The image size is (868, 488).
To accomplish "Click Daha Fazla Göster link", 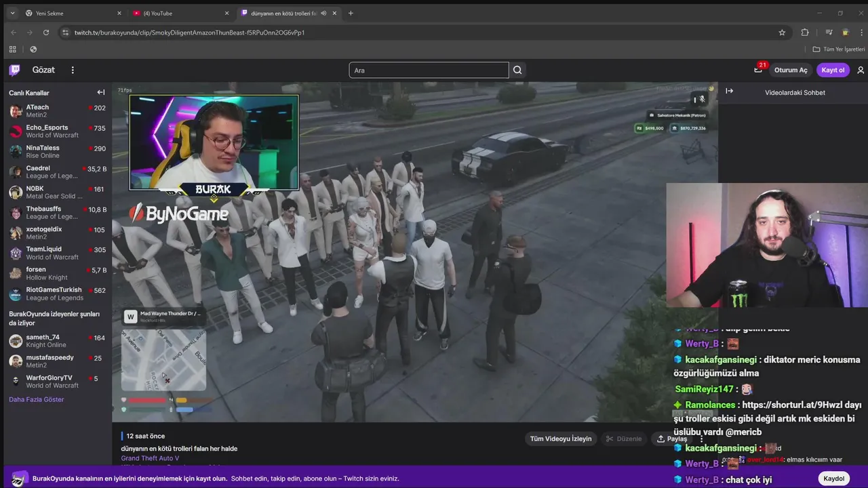I will point(36,399).
